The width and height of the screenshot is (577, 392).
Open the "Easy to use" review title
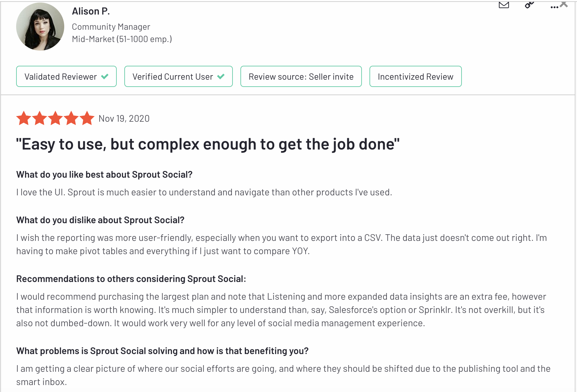coord(208,144)
